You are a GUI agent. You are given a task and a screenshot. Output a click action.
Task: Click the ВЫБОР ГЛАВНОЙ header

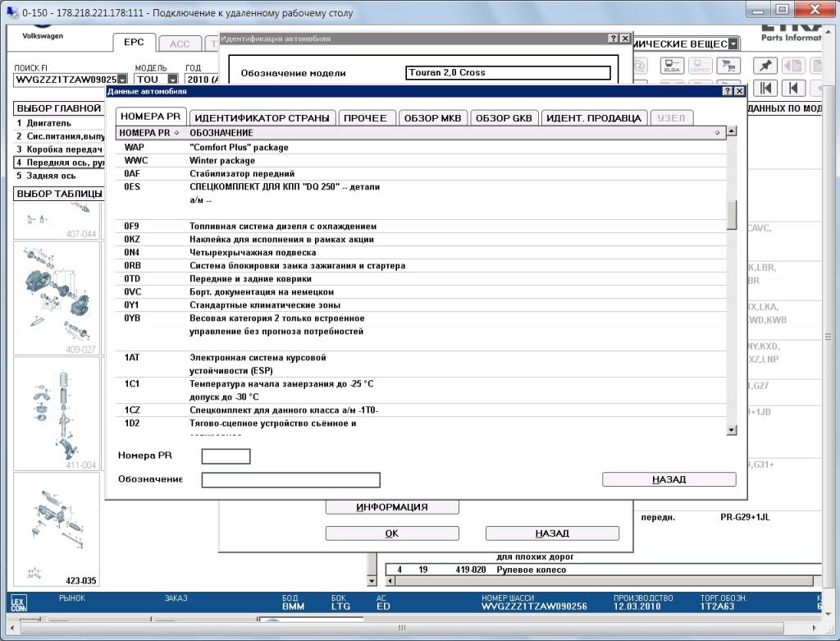59,108
